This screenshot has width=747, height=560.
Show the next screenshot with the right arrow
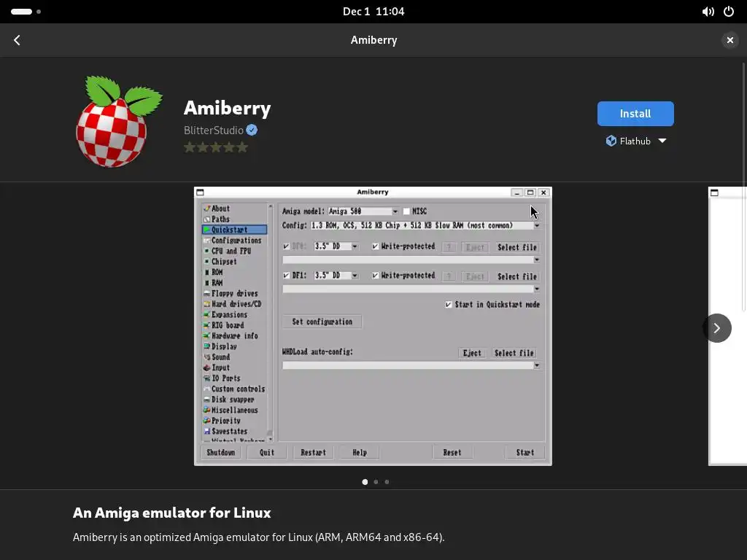716,328
